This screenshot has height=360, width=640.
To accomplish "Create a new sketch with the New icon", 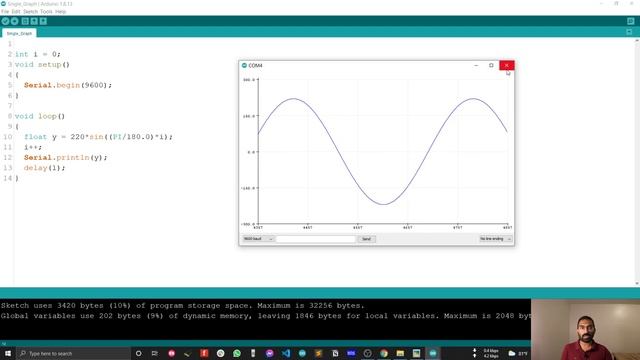I will tap(25, 21).
